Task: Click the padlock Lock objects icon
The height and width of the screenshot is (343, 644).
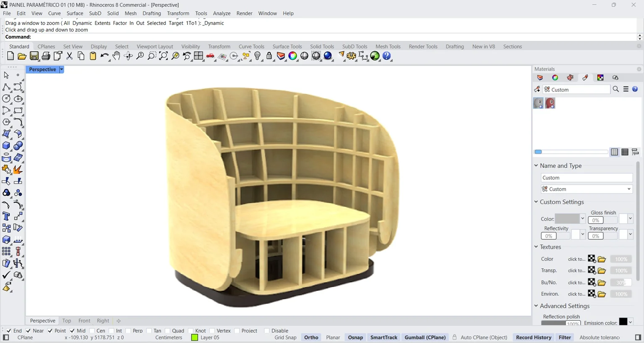Action: [269, 56]
